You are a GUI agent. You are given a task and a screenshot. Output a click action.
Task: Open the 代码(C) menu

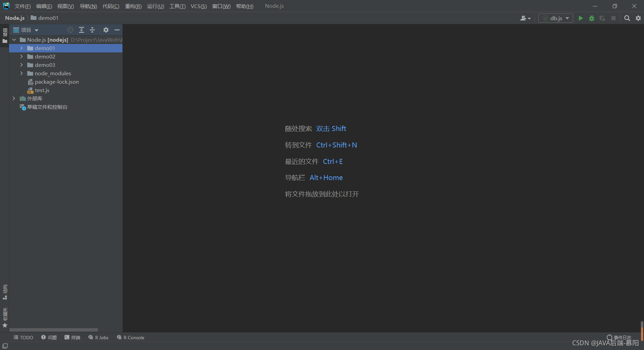coord(111,6)
